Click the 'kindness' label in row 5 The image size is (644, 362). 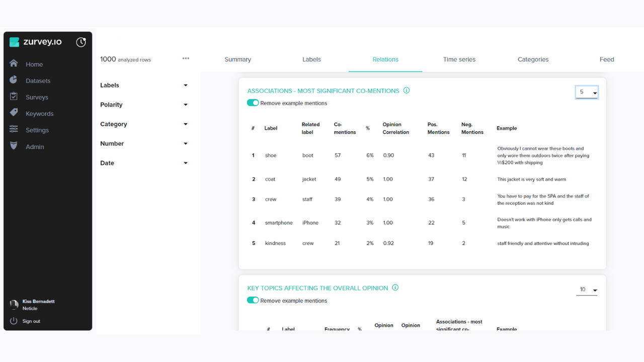pos(275,243)
